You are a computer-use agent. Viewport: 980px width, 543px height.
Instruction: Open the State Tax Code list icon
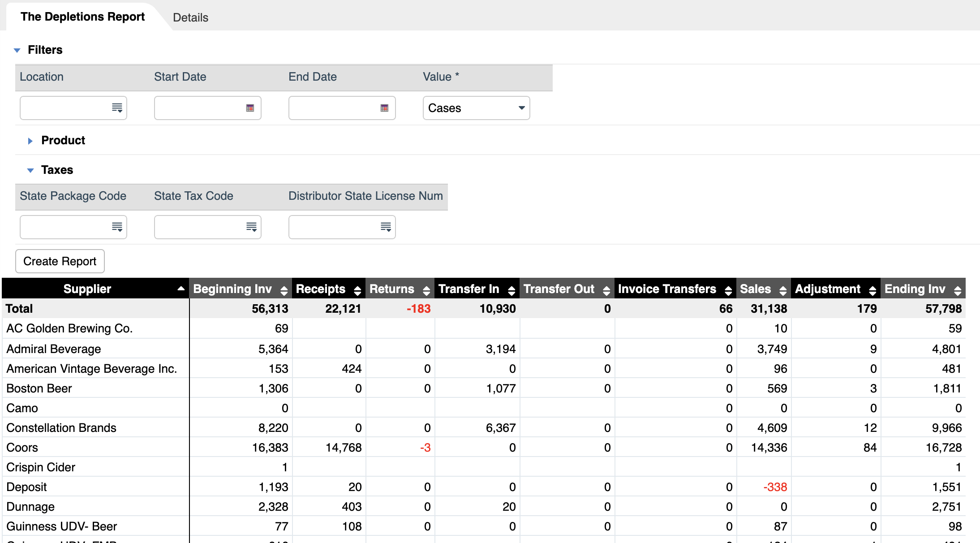point(251,227)
